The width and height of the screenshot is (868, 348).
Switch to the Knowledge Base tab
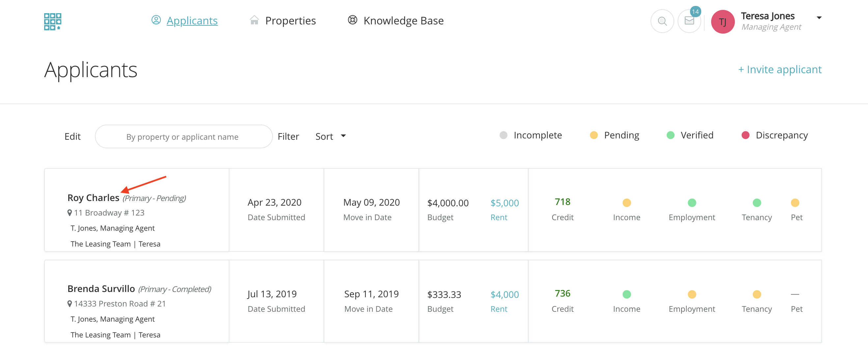coord(403,21)
